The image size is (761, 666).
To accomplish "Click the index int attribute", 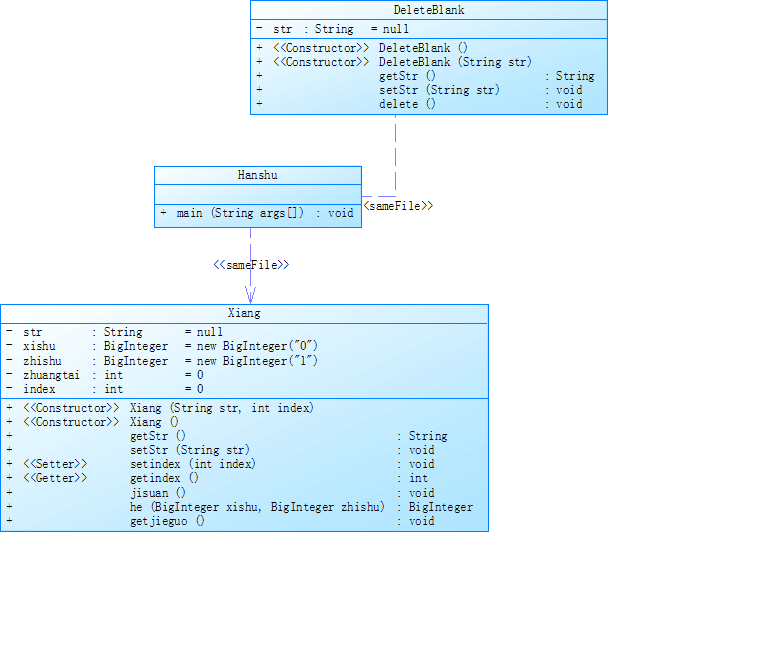I will pyautogui.click(x=104, y=389).
